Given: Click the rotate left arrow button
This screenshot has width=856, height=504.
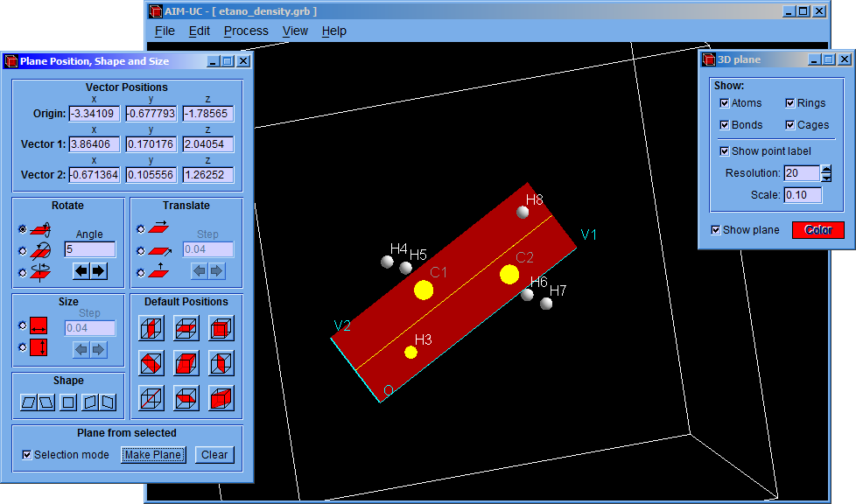Looking at the screenshot, I should 81,271.
